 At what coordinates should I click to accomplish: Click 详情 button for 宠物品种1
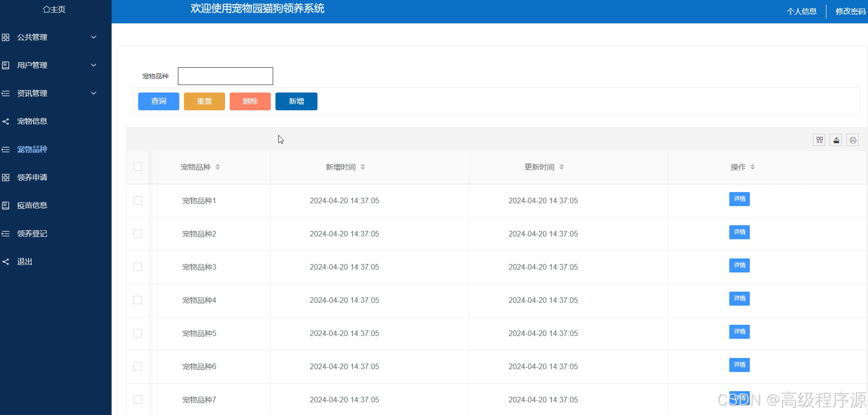point(740,199)
